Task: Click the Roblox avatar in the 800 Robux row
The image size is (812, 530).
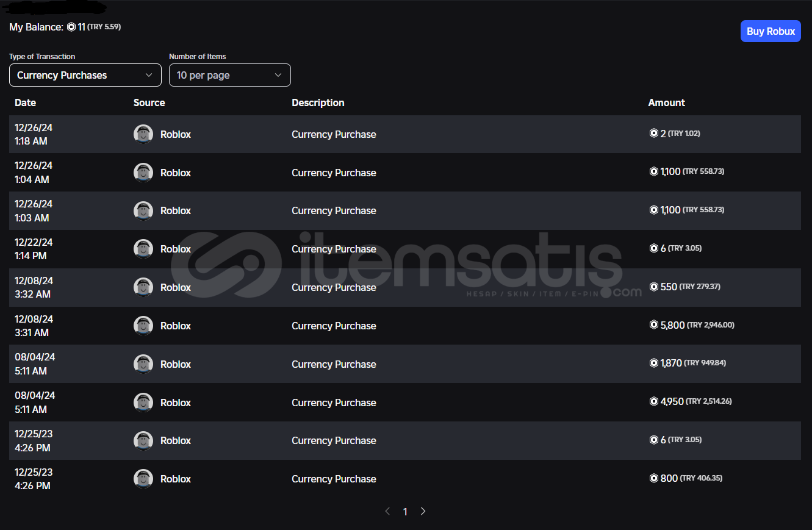Action: point(143,479)
